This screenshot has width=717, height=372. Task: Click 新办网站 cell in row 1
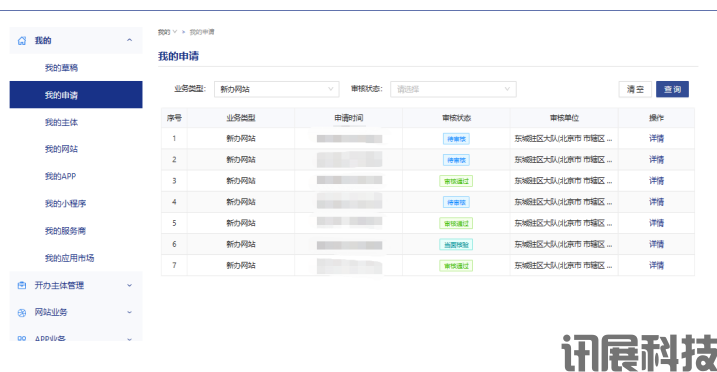pos(241,138)
